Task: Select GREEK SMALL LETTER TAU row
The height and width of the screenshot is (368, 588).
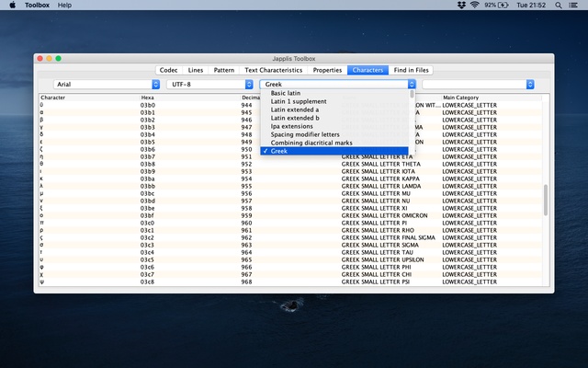Action: [x=290, y=252]
